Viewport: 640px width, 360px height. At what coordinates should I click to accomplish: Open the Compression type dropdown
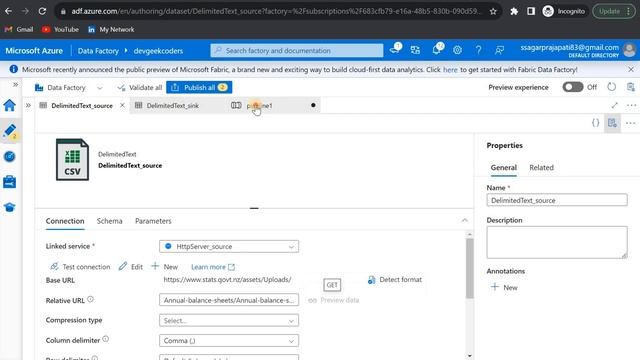229,320
